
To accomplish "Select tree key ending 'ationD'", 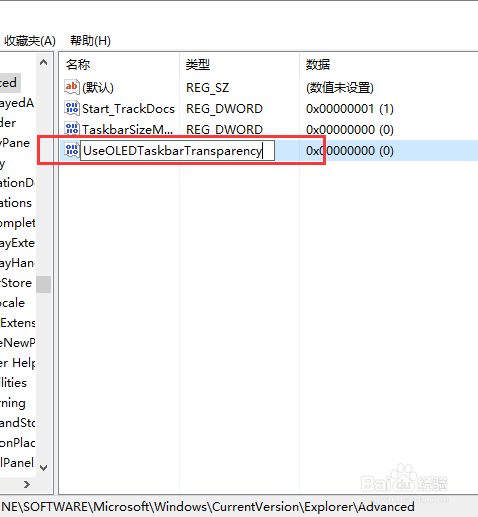I will tap(17, 183).
